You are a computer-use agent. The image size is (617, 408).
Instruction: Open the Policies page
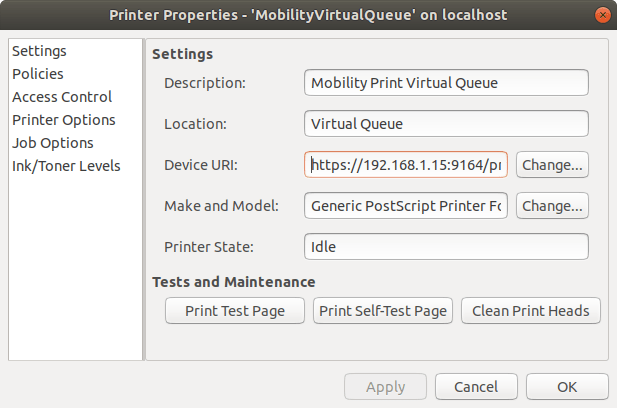[x=75, y=74]
